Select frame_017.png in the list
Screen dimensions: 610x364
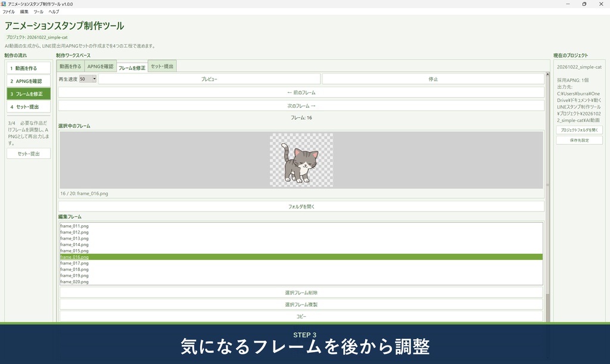pyautogui.click(x=301, y=263)
